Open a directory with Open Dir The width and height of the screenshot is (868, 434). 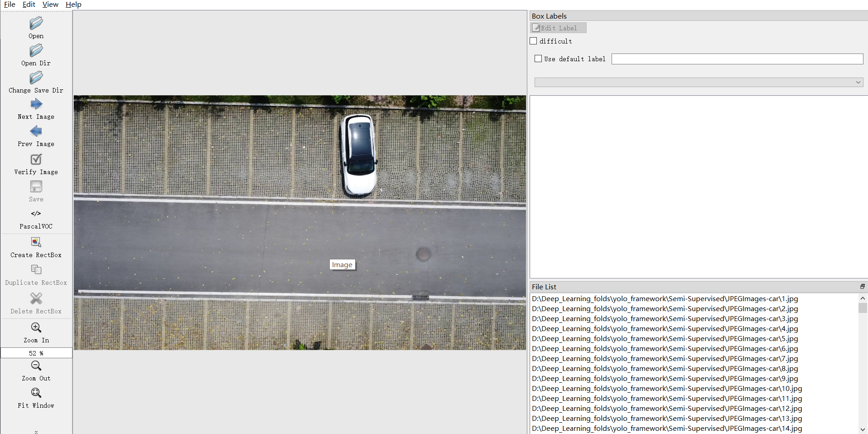[36, 51]
